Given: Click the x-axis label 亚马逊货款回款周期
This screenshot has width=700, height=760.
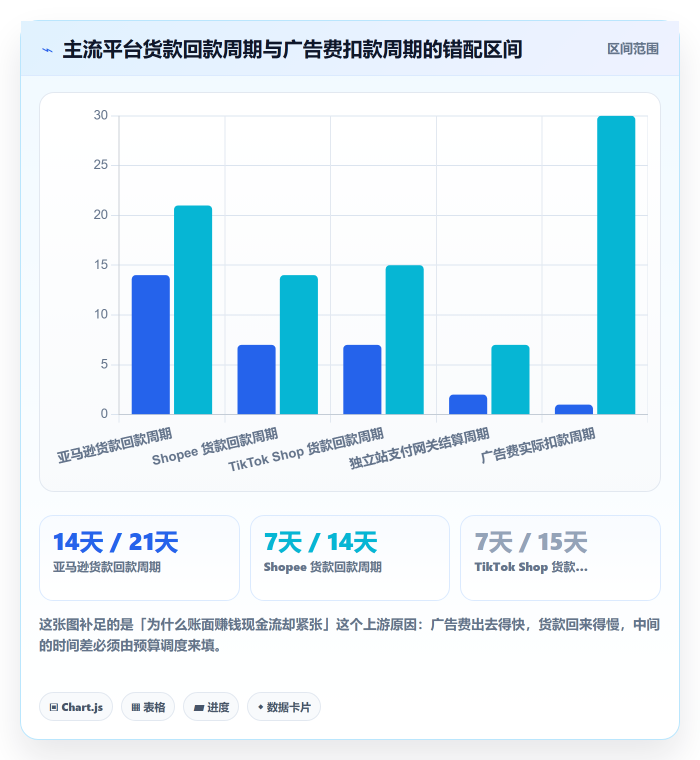Looking at the screenshot, I should [114, 445].
